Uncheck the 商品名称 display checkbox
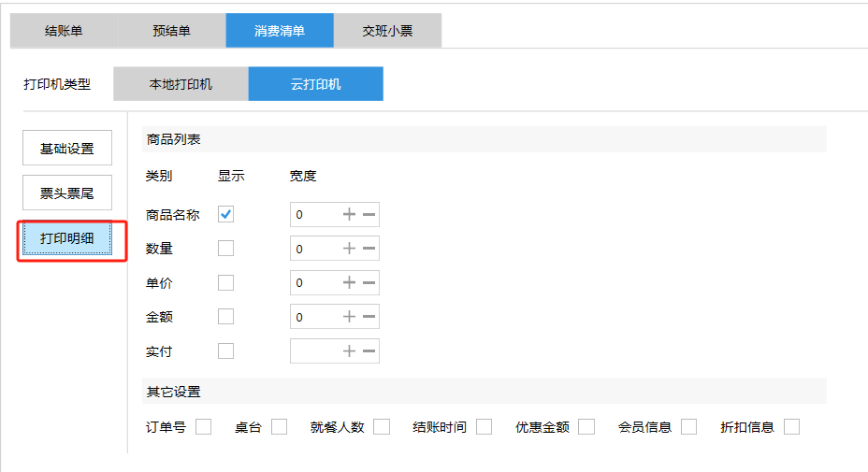This screenshot has width=868, height=472. click(225, 215)
